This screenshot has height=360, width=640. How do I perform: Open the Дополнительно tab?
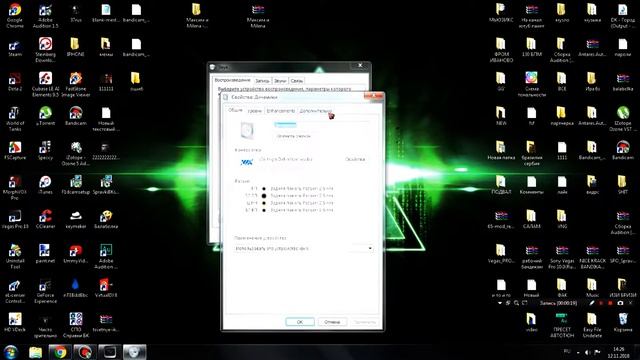pyautogui.click(x=315, y=111)
